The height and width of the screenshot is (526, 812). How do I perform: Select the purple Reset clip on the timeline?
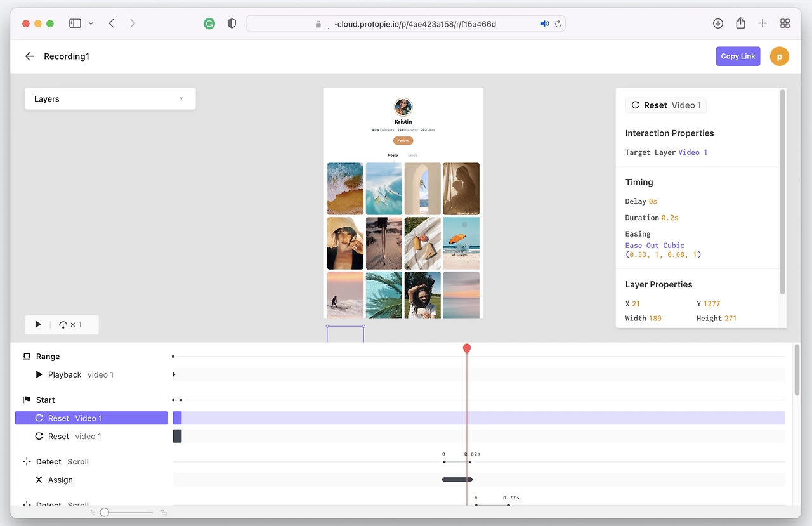click(x=177, y=418)
